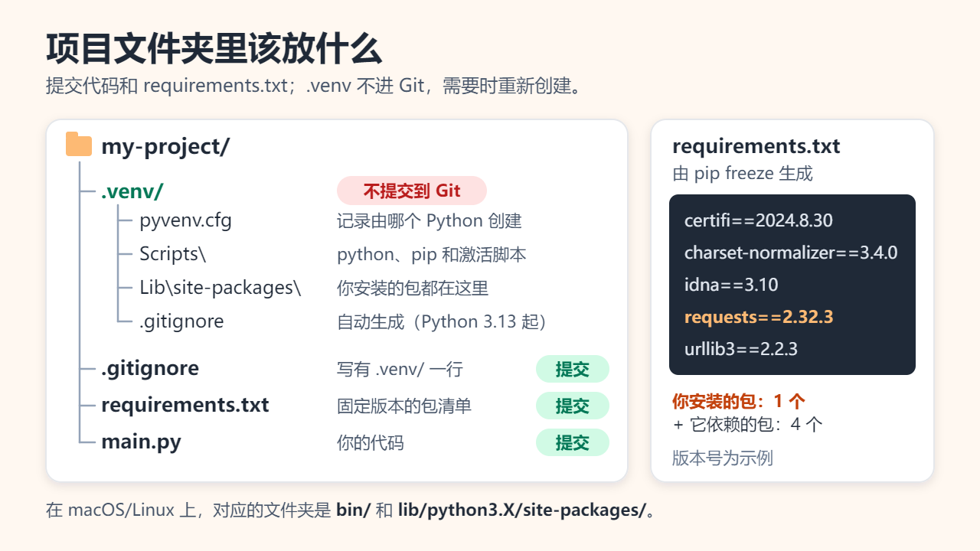Click the certifi==2024.8.30 line
Image resolution: width=980 pixels, height=551 pixels.
(x=759, y=221)
